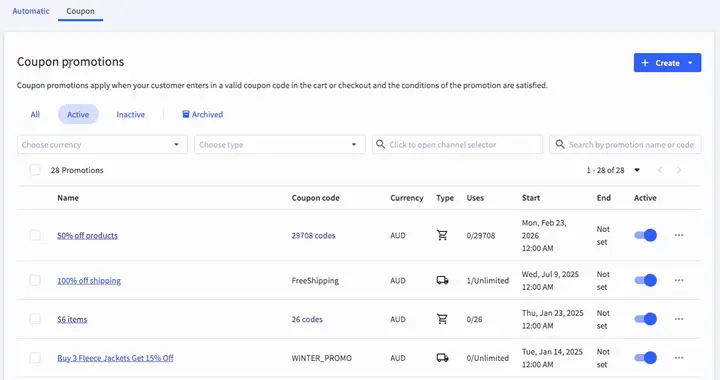Image resolution: width=720 pixels, height=380 pixels.
Task: Click the cart type icon for 50% off products
Action: pos(442,235)
